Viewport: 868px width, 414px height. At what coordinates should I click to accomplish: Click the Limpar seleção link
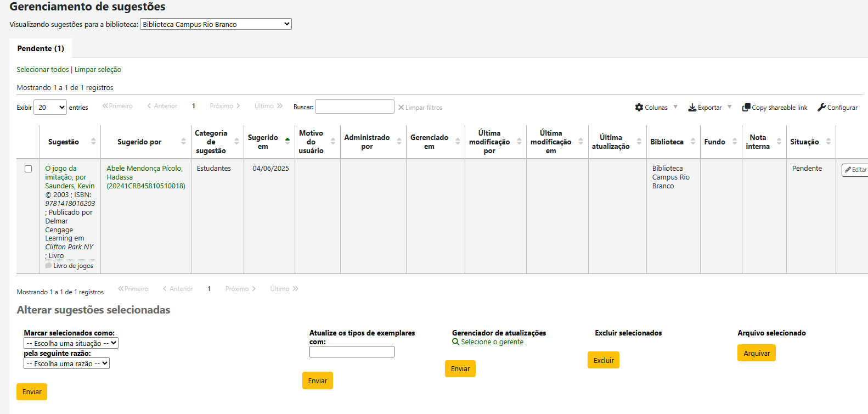click(x=98, y=70)
